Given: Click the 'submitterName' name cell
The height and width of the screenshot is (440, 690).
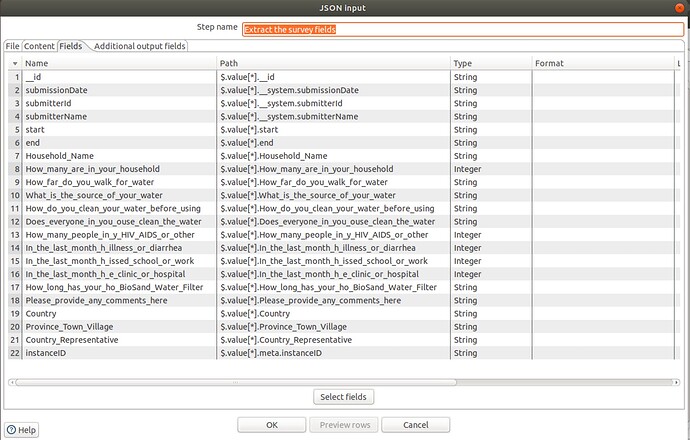Looking at the screenshot, I should click(119, 117).
